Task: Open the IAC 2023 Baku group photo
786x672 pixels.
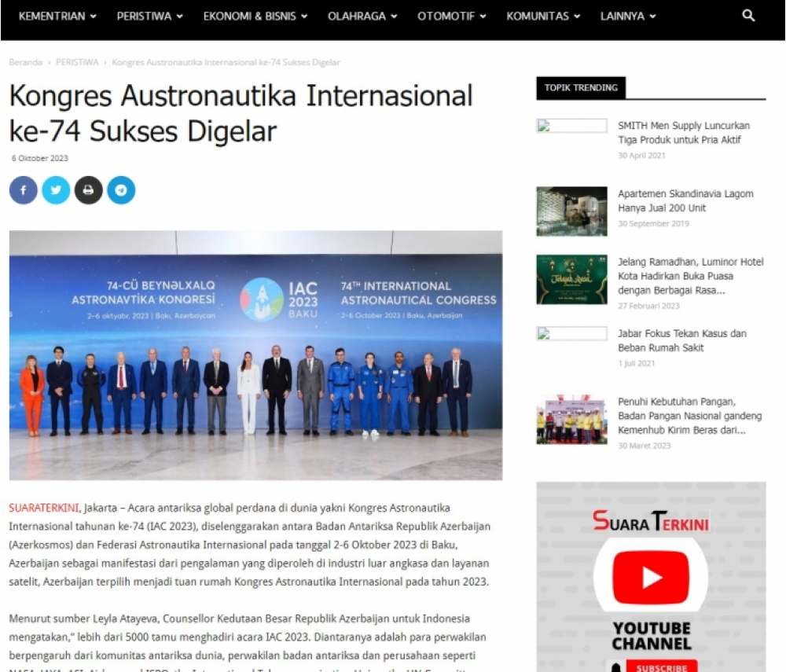Action: click(x=255, y=355)
